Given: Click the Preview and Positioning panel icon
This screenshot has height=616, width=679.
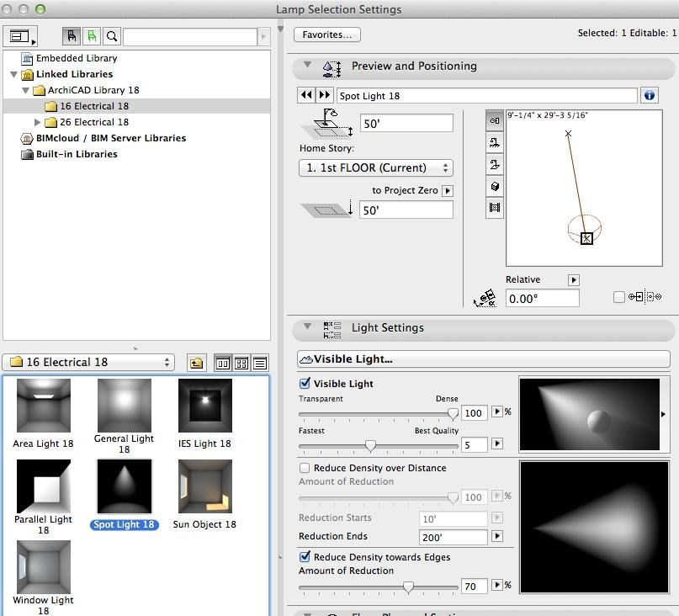Looking at the screenshot, I should click(332, 68).
